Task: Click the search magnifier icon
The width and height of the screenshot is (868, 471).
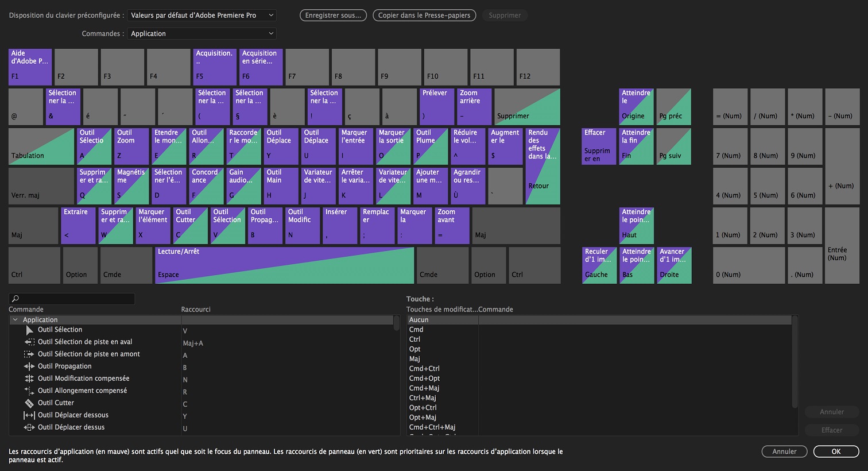Action: coord(15,299)
